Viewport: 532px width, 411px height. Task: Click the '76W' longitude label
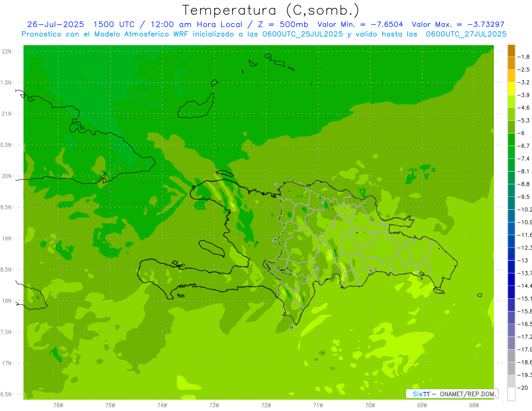coord(58,405)
